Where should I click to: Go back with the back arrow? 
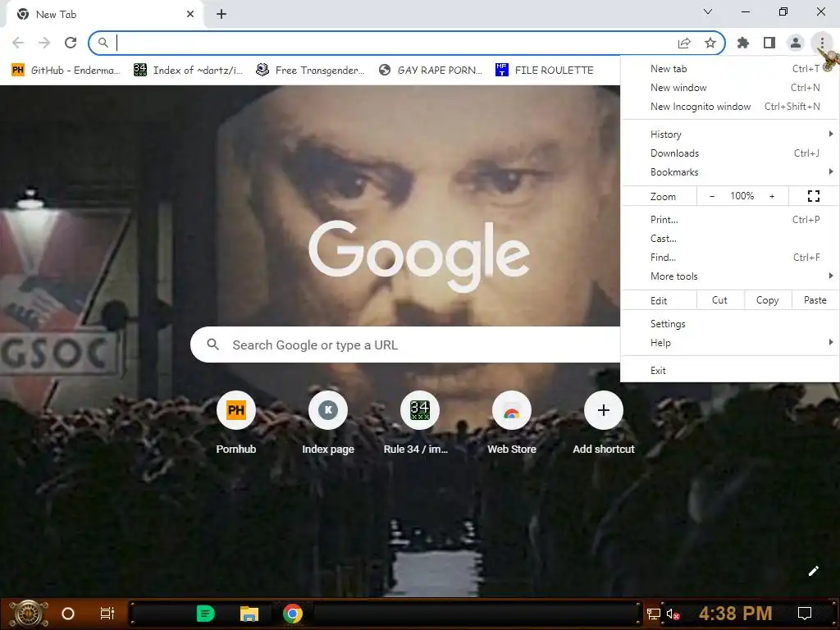[x=18, y=43]
